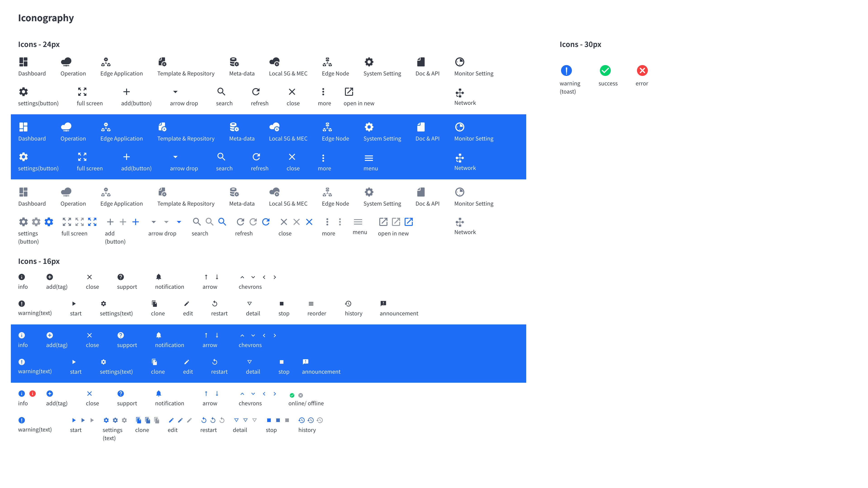This screenshot has height=488, width=868.
Task: Click the white detail triangle on blue band
Action: [249, 362]
